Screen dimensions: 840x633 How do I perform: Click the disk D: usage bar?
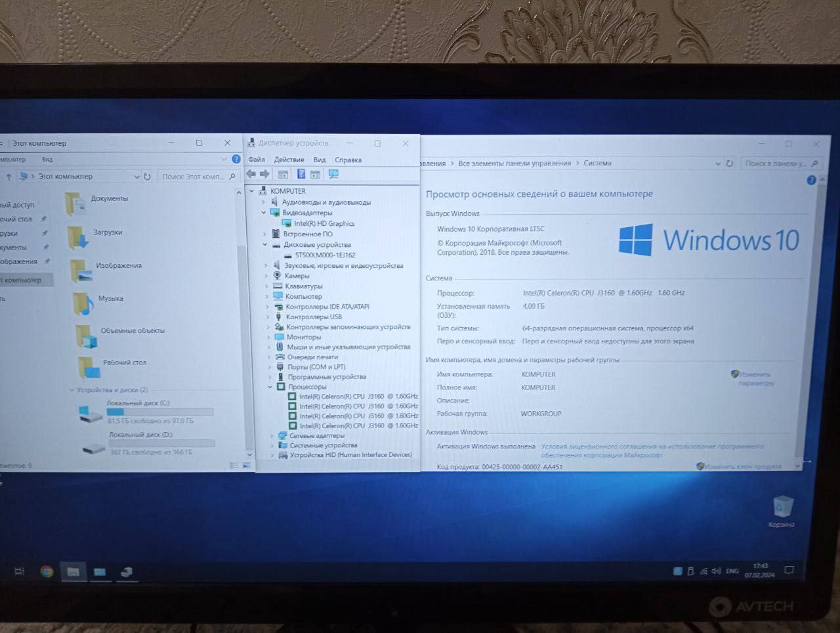(162, 443)
